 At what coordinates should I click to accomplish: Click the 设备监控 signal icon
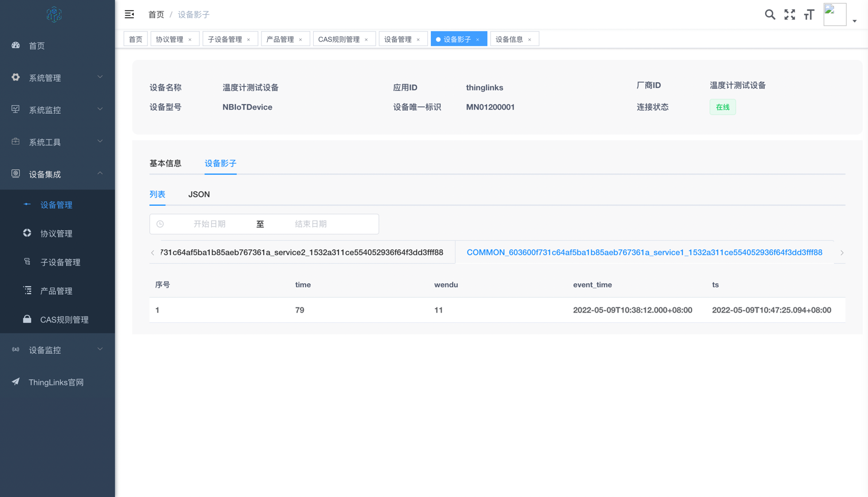click(x=16, y=349)
